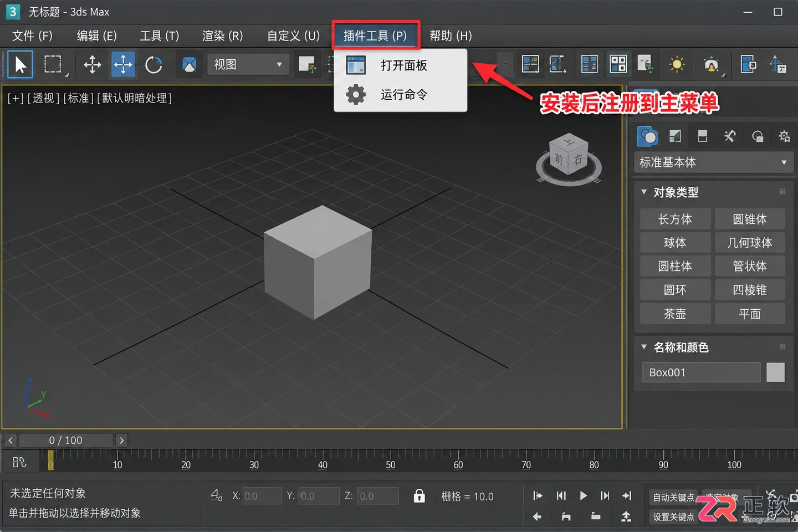
Task: Click the 几何球体 button
Action: coord(750,243)
